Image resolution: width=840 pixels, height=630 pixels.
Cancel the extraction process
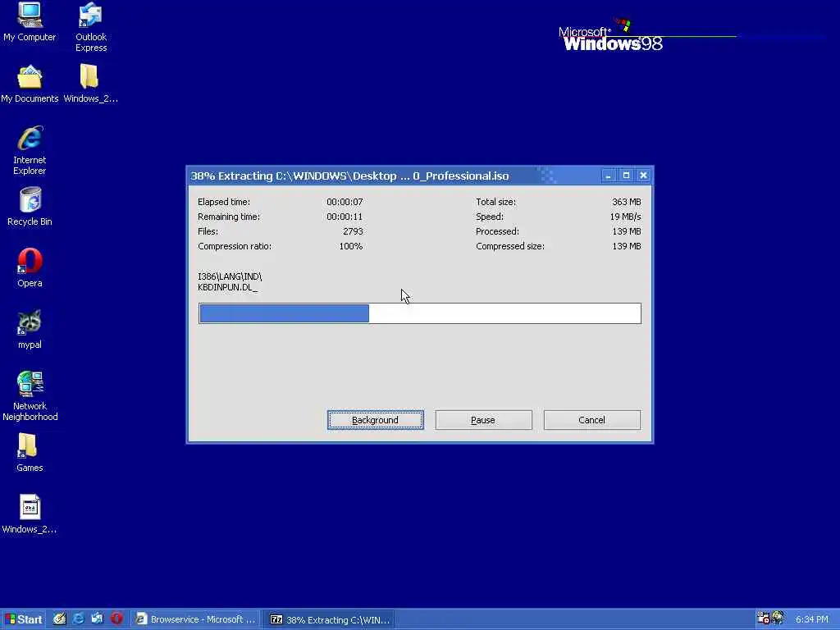(x=592, y=420)
